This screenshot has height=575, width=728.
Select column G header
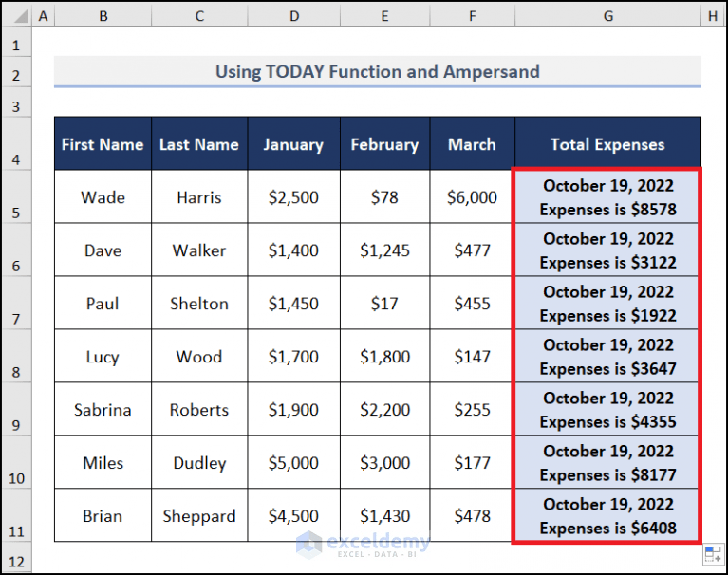(x=608, y=17)
